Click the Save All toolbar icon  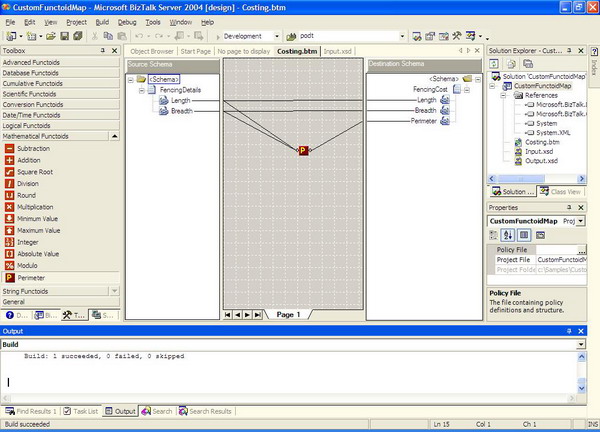click(x=78, y=36)
